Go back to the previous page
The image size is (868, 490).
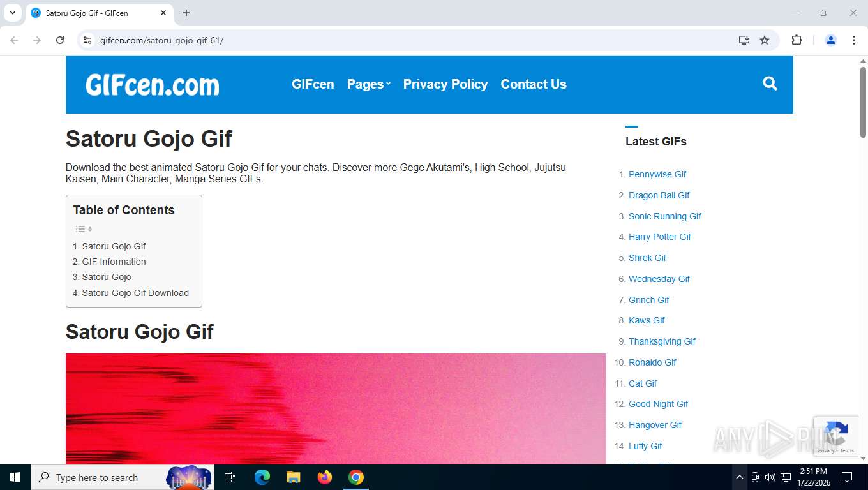(14, 40)
